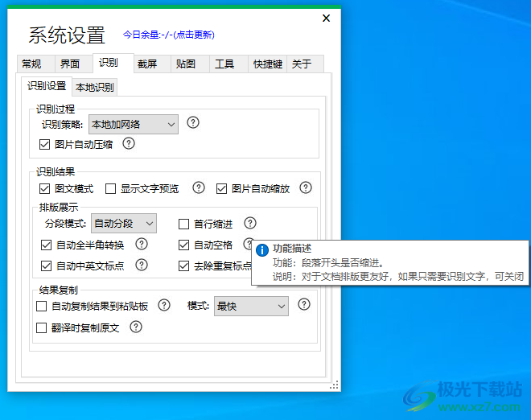531x420 pixels.
Task: Close the 系统设置 window
Action: (326, 18)
